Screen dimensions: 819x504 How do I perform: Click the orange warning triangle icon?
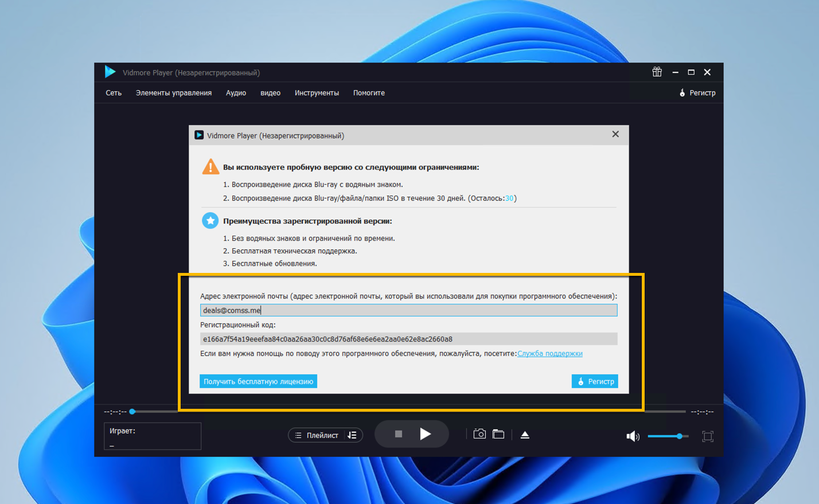click(210, 166)
